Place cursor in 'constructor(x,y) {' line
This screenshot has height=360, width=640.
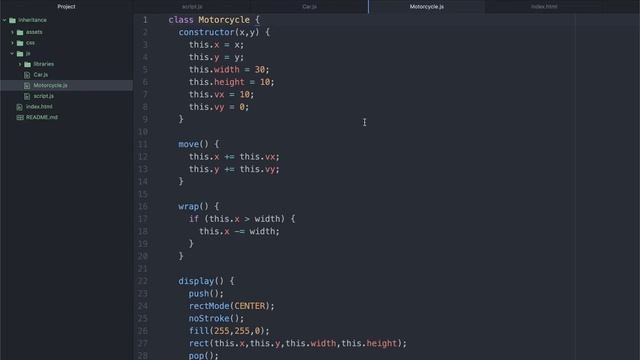[224, 32]
